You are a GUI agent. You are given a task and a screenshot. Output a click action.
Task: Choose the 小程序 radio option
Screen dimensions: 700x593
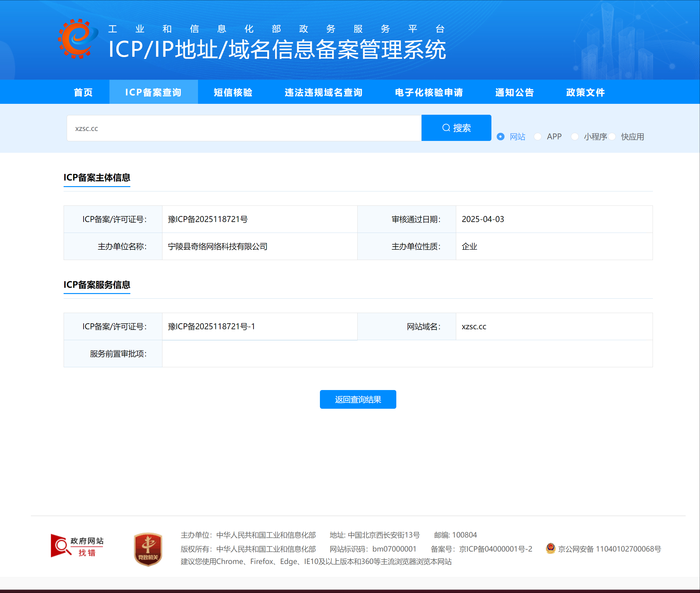tap(575, 137)
